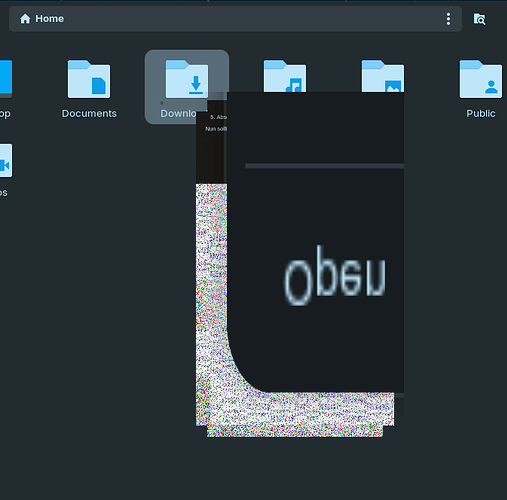This screenshot has height=500, width=507.
Task: Select the Music folder icon
Action: click(285, 76)
